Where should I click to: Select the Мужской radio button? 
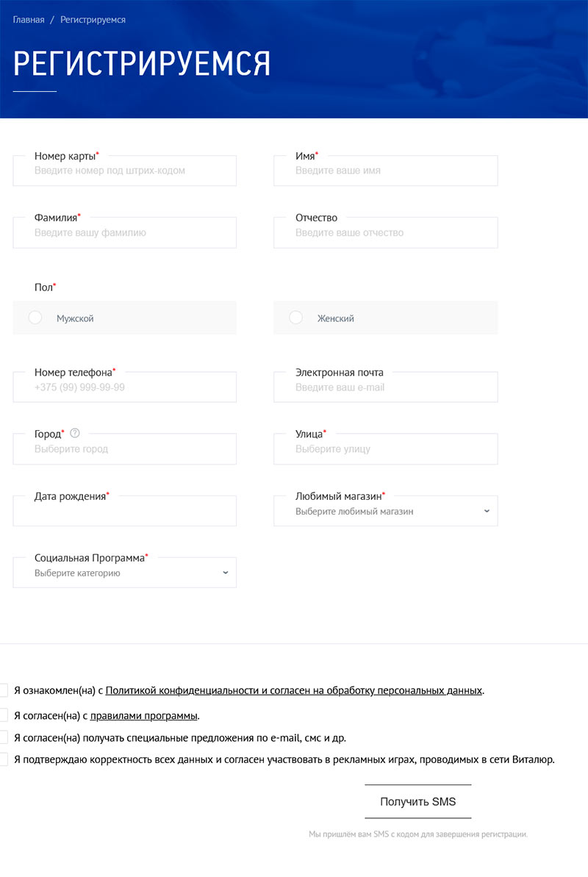point(35,318)
